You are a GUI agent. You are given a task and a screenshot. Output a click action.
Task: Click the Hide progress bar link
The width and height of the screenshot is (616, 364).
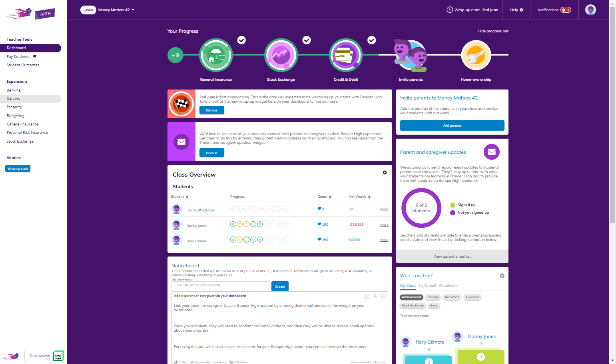[x=493, y=31]
